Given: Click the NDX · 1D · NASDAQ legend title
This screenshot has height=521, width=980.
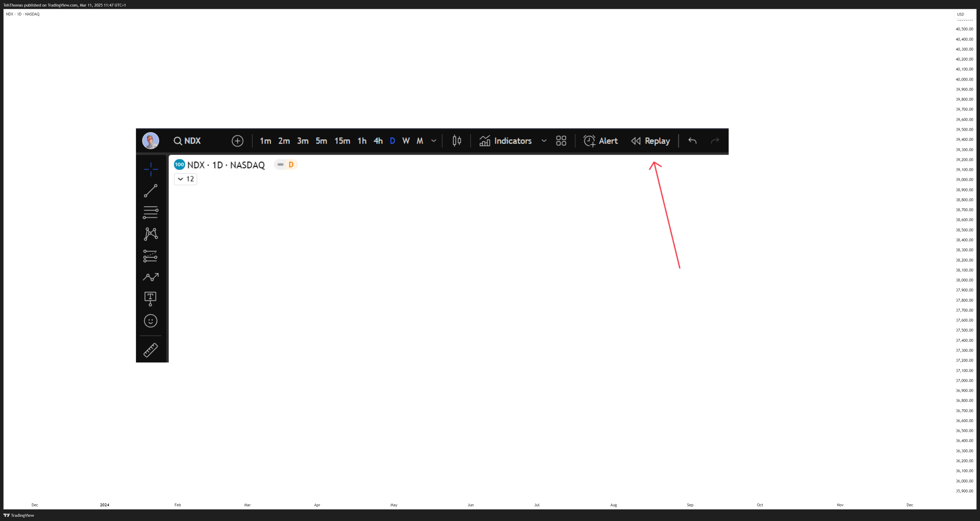Looking at the screenshot, I should point(226,165).
